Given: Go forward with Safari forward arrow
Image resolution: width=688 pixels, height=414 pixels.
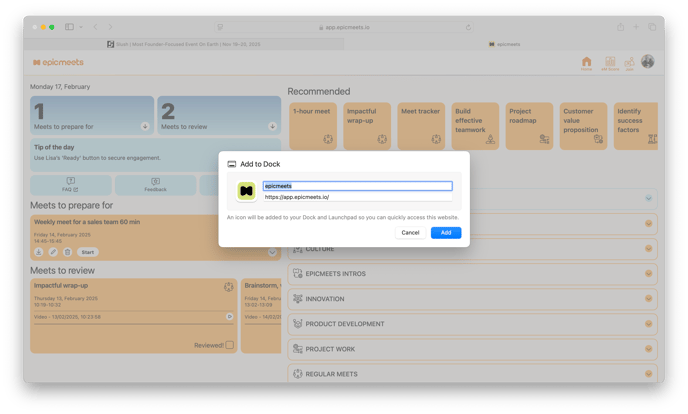Looking at the screenshot, I should (x=110, y=27).
